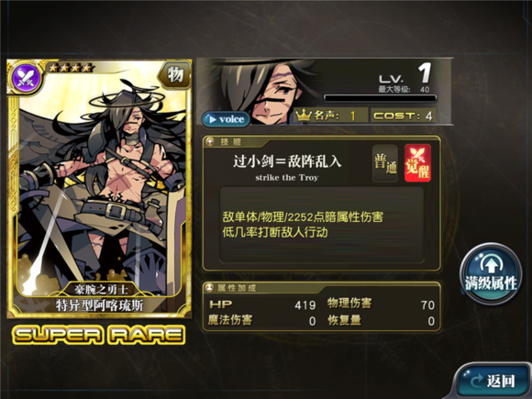
Task: Switch to the 觉醒 awakened skill
Action: (x=417, y=163)
